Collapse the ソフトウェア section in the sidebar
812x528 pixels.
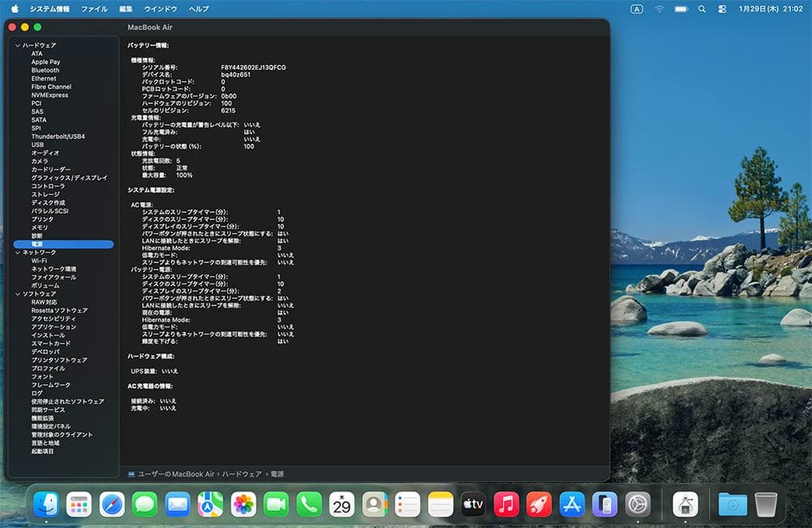(x=18, y=293)
